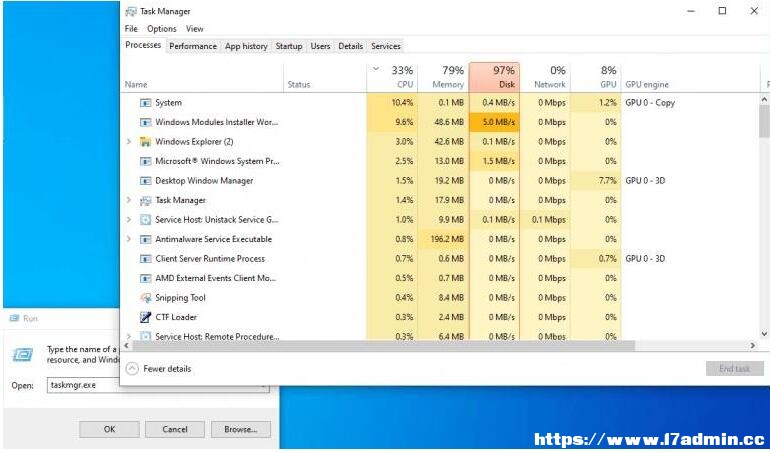Image resolution: width=770 pixels, height=453 pixels.
Task: Click the horizontal scrollbar left arrow
Action: 127,346
